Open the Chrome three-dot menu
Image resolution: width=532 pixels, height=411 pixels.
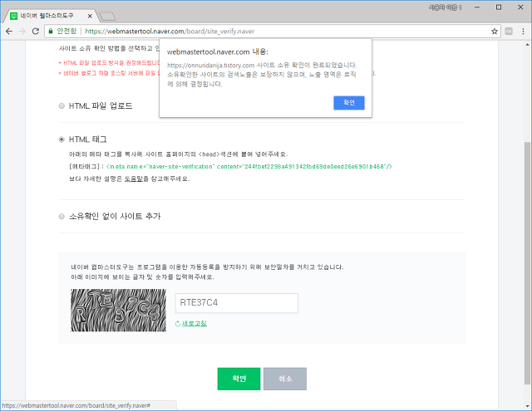click(x=523, y=32)
